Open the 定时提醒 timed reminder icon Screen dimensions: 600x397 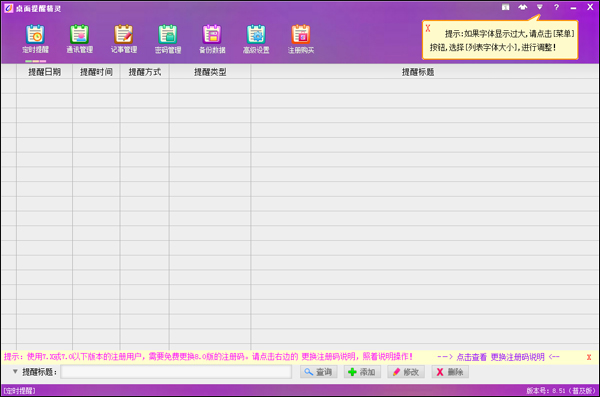[x=35, y=39]
